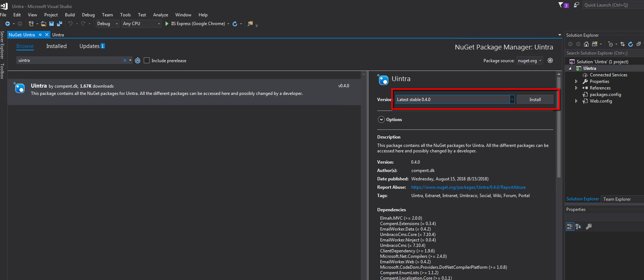Click the Install button
The image size is (644, 280).
click(x=535, y=99)
